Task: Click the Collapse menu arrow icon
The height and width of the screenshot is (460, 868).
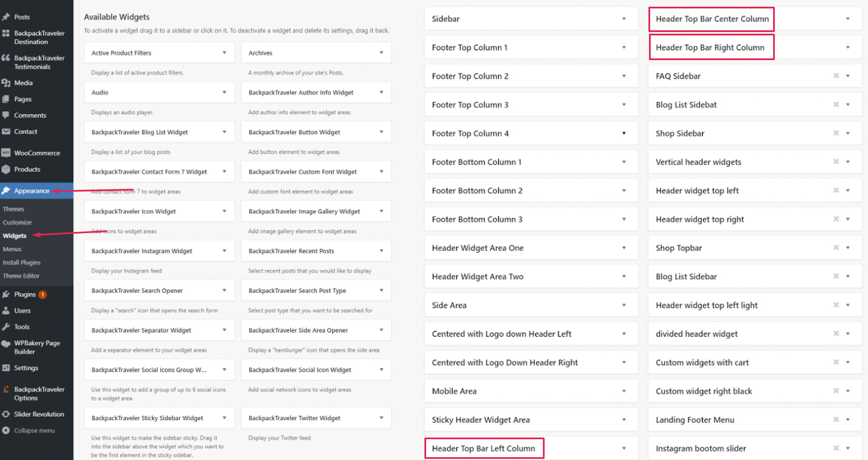Action: click(x=6, y=431)
